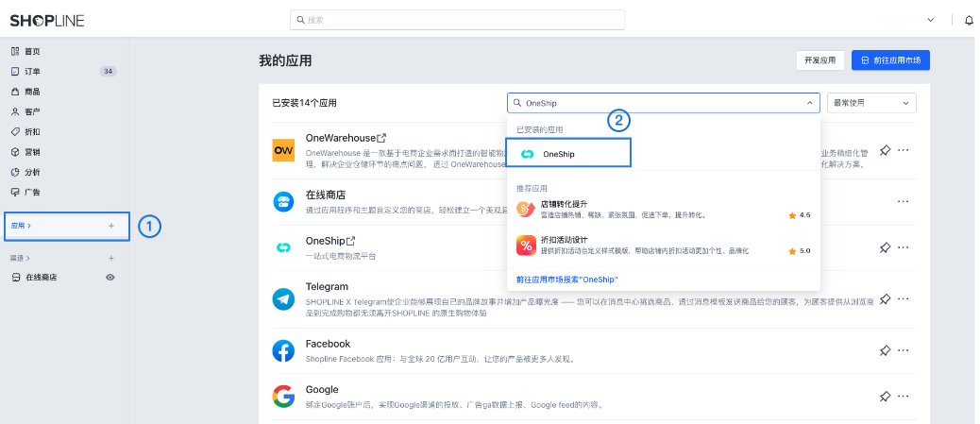This screenshot has width=980, height=424.
Task: Click the 折扣活动设计 percent icon
Action: coord(526,246)
